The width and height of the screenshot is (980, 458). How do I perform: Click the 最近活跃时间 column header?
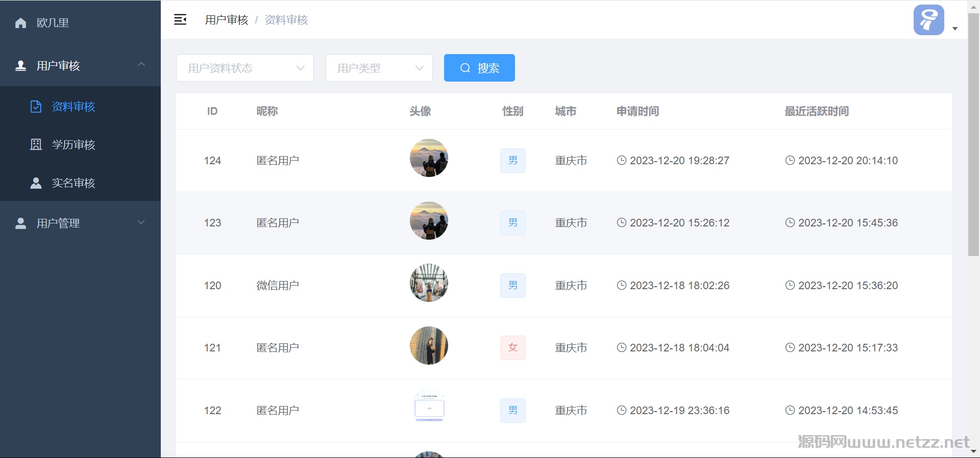[817, 111]
